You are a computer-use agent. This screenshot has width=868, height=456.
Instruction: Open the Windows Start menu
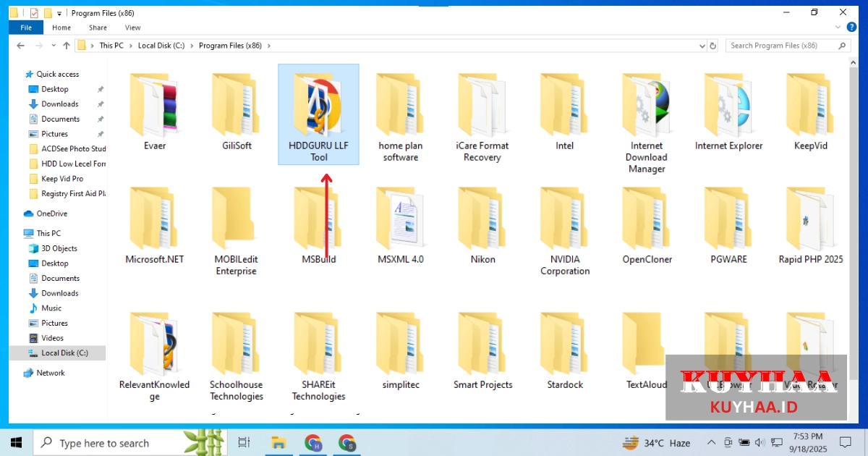[x=16, y=442]
